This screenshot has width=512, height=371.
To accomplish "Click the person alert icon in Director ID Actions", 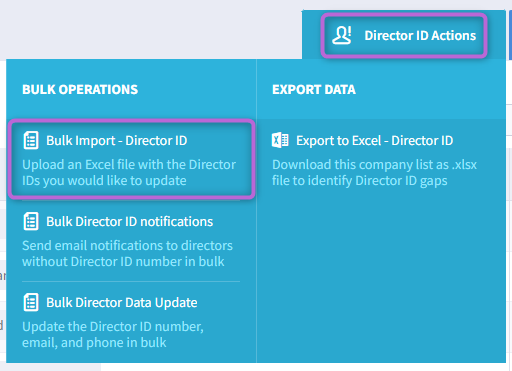I will [x=342, y=35].
